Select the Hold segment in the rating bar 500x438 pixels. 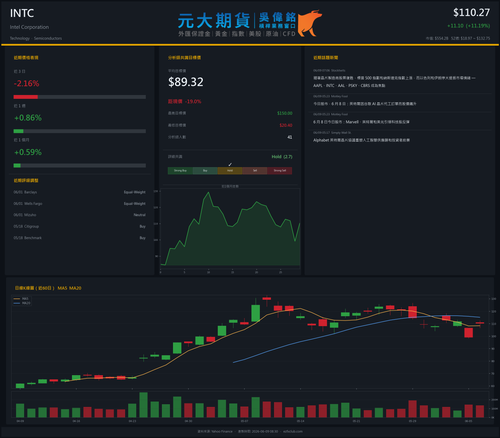click(230, 171)
